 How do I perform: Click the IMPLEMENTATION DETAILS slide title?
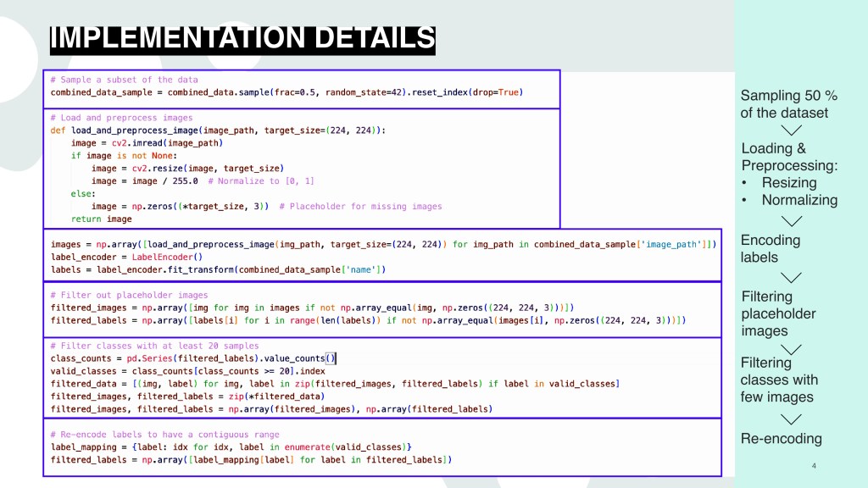(242, 39)
